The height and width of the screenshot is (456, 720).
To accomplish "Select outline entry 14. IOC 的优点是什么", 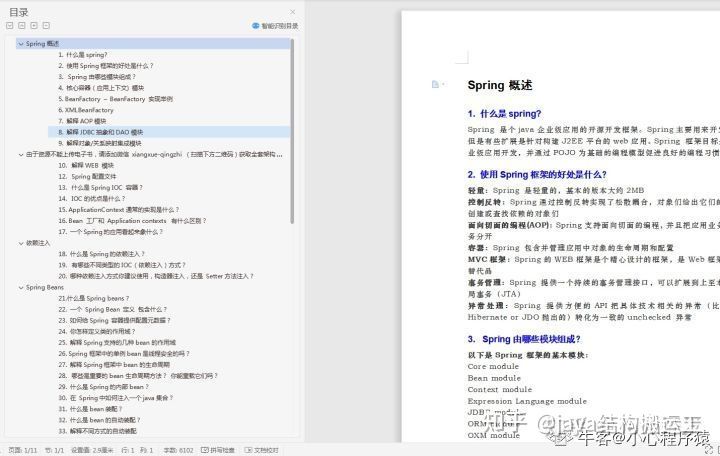I will tap(92, 198).
